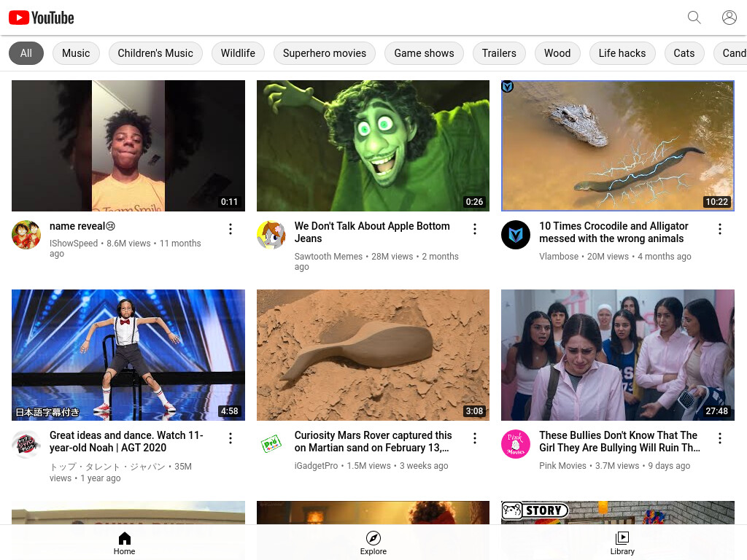Open title 'Curiosity Mars Rover captured this'

pos(373,441)
